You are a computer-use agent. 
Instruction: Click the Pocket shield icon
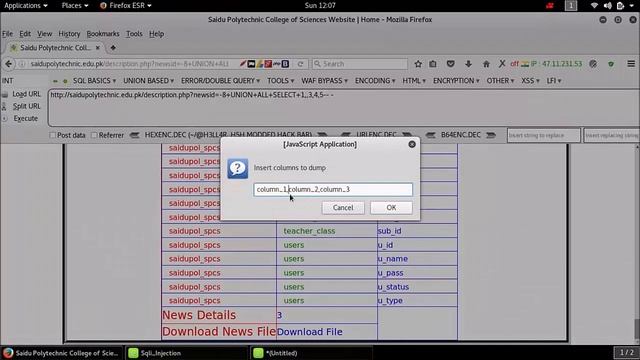(x=451, y=64)
